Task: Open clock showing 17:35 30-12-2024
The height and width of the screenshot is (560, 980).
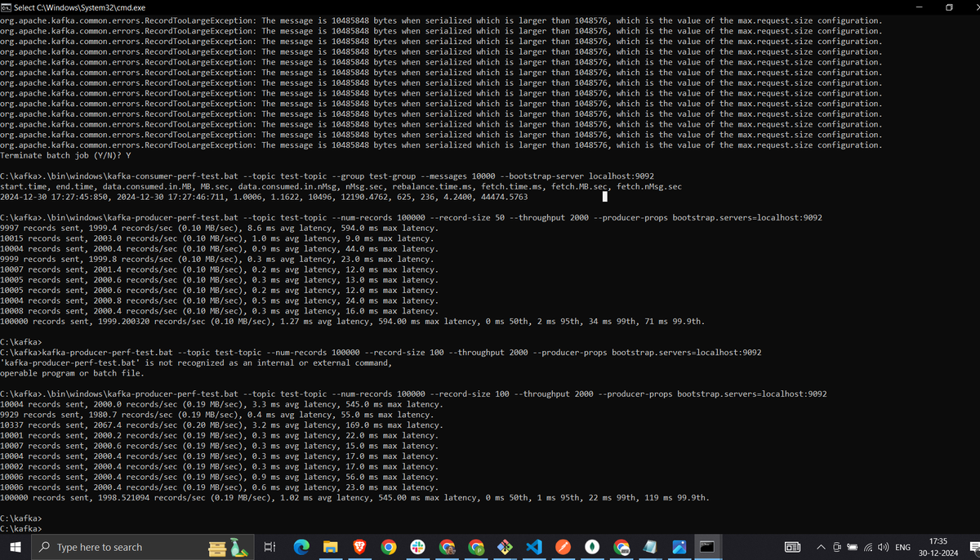Action: click(938, 547)
